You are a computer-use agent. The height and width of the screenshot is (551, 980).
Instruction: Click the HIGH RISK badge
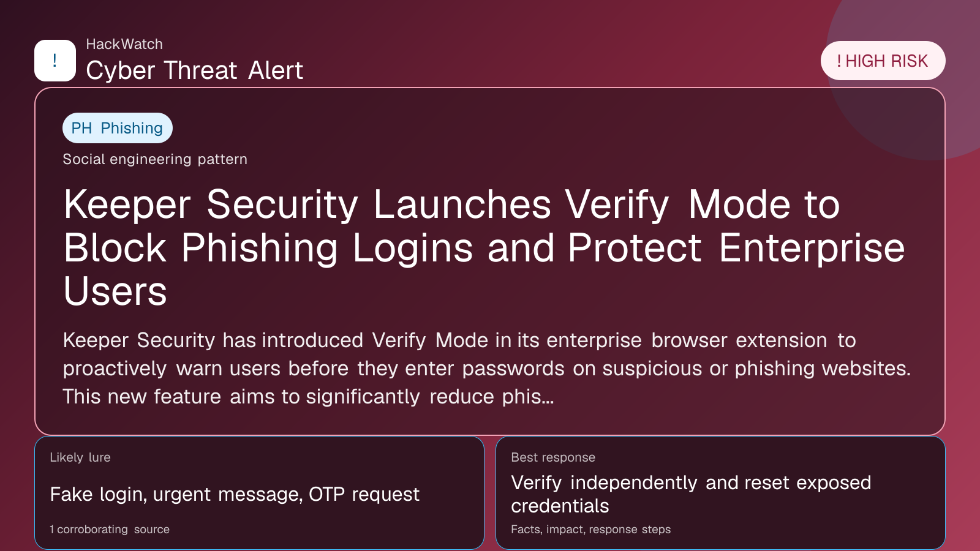[883, 61]
